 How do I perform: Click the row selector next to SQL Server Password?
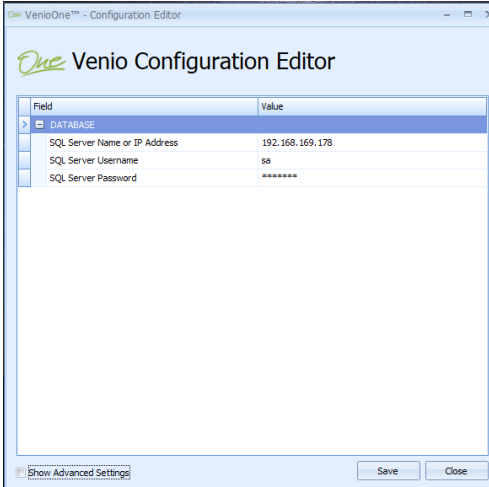tap(24, 178)
